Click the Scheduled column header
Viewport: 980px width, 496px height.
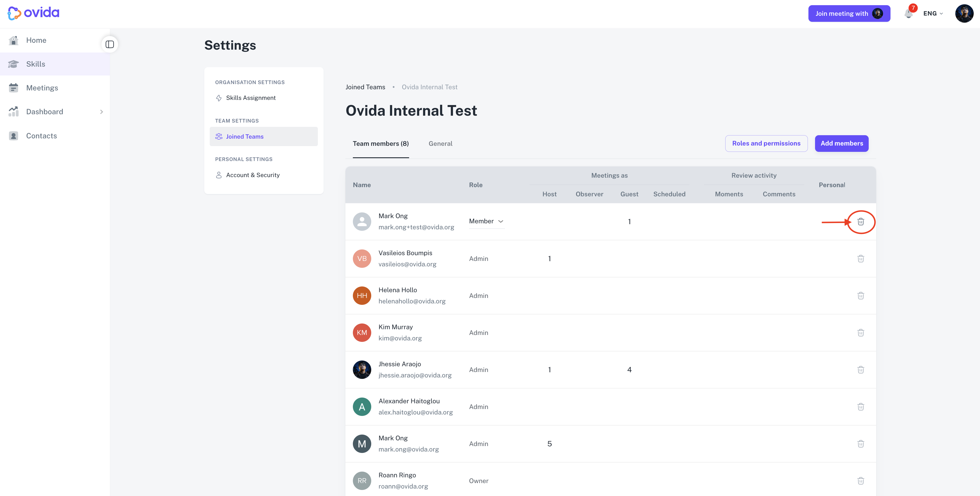tap(669, 194)
